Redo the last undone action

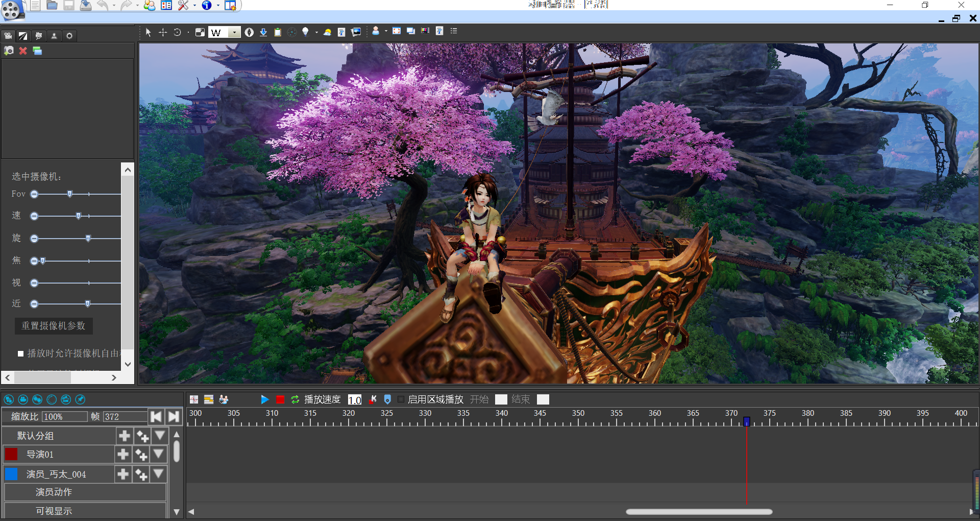tap(126, 5)
